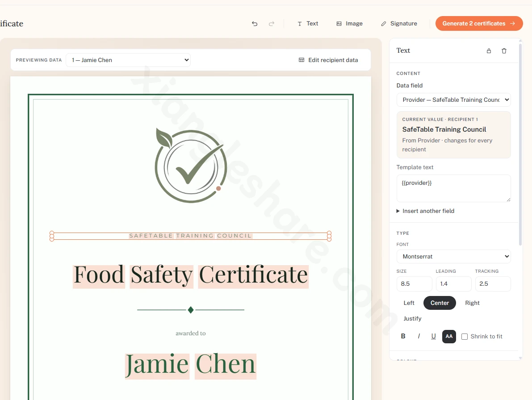The height and width of the screenshot is (400, 532).
Task: Click the arrow in Generate button
Action: 513,23
